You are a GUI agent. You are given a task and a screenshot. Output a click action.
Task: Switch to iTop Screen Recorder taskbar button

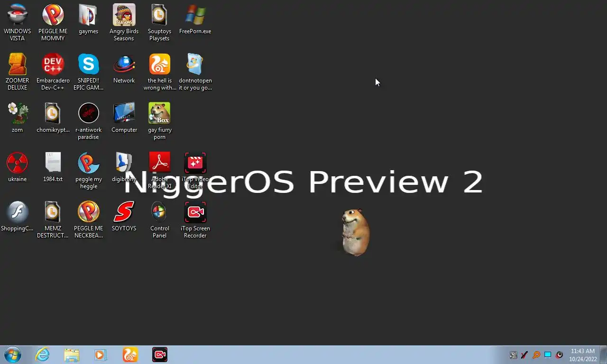(x=160, y=355)
